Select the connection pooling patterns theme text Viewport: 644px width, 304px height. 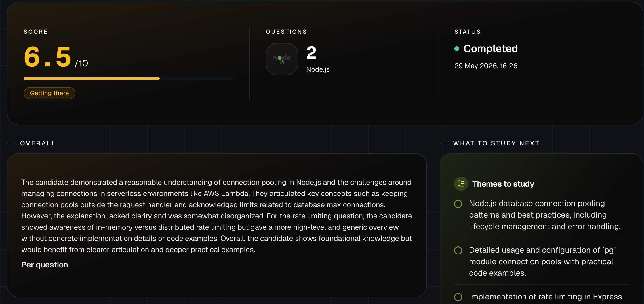[x=545, y=215]
